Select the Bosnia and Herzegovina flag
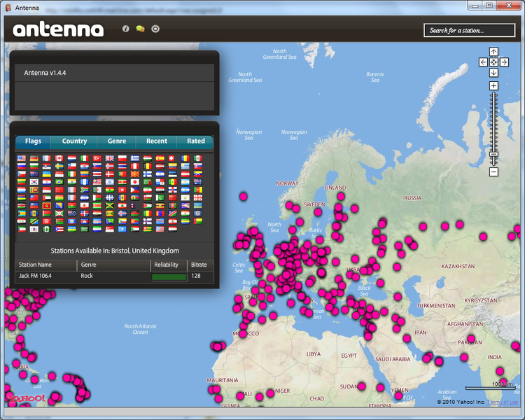The width and height of the screenshot is (525, 420). click(59, 205)
